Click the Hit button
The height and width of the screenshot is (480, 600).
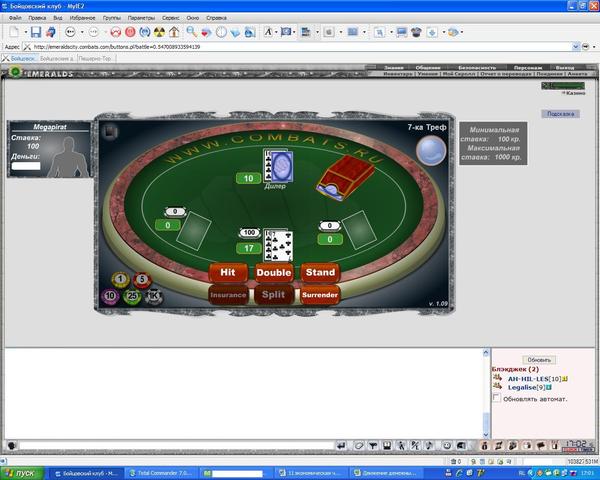tap(228, 273)
